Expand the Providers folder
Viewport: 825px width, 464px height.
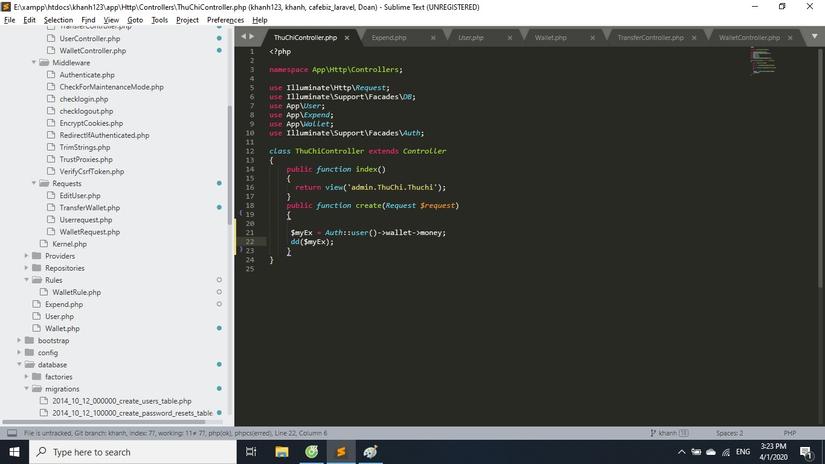point(26,256)
